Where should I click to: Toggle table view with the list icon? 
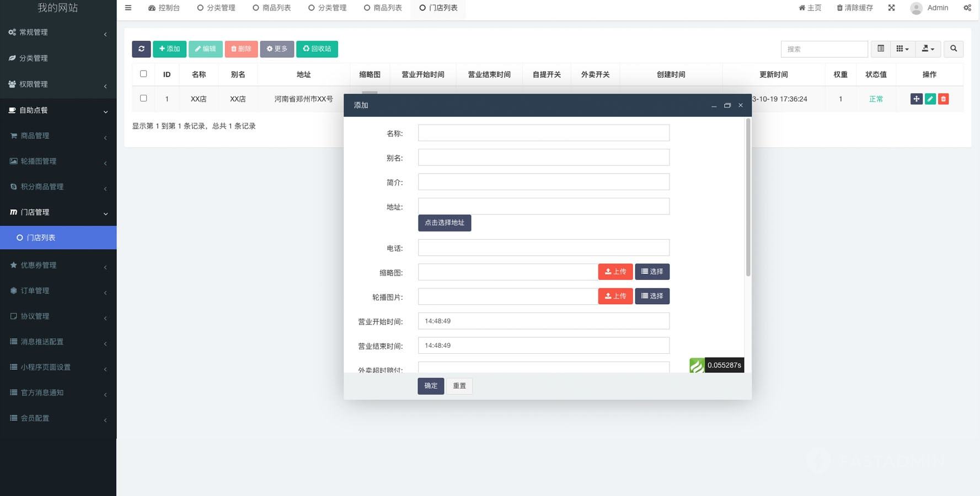point(881,49)
